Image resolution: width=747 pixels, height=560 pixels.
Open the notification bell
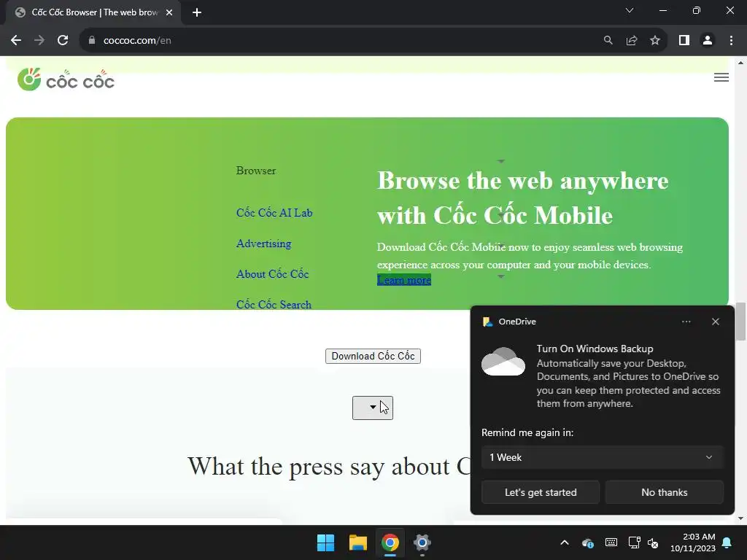pos(727,542)
